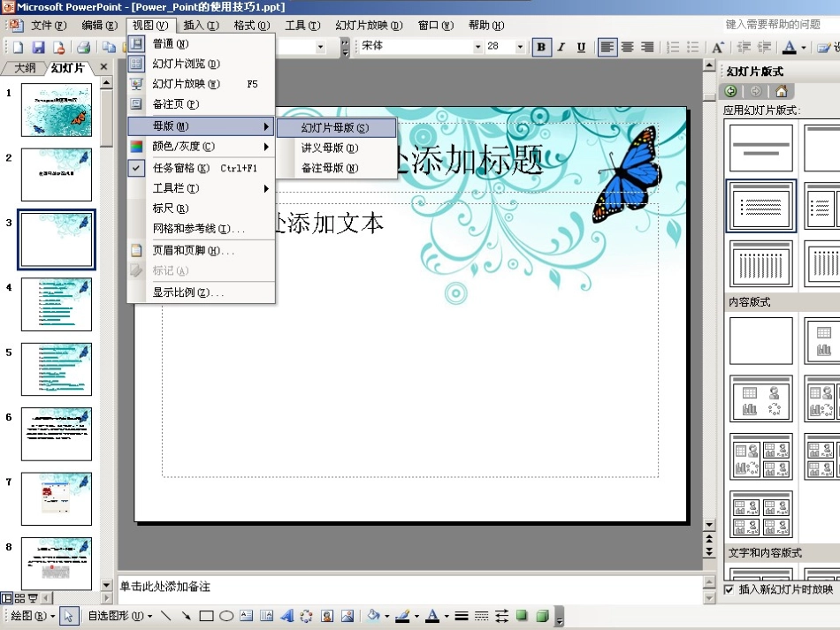This screenshot has width=840, height=630.
Task: Open the 文件 menu
Action: [x=49, y=25]
